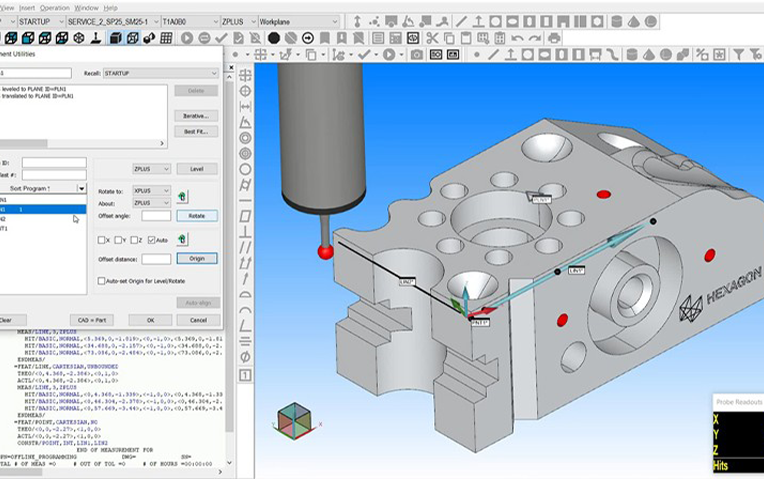Screen dimensions: 764x479
Task: Toggle the Auto checkbox
Action: tap(151, 240)
